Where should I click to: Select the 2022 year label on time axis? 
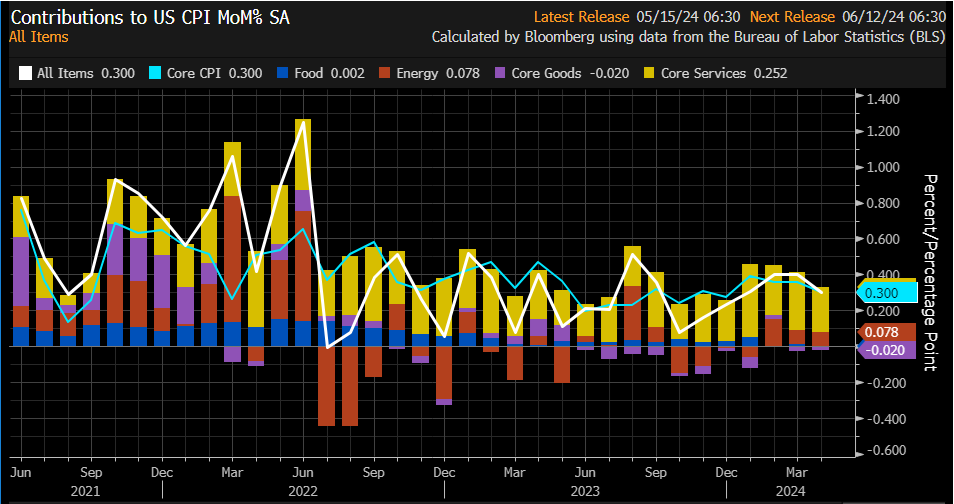tap(303, 491)
